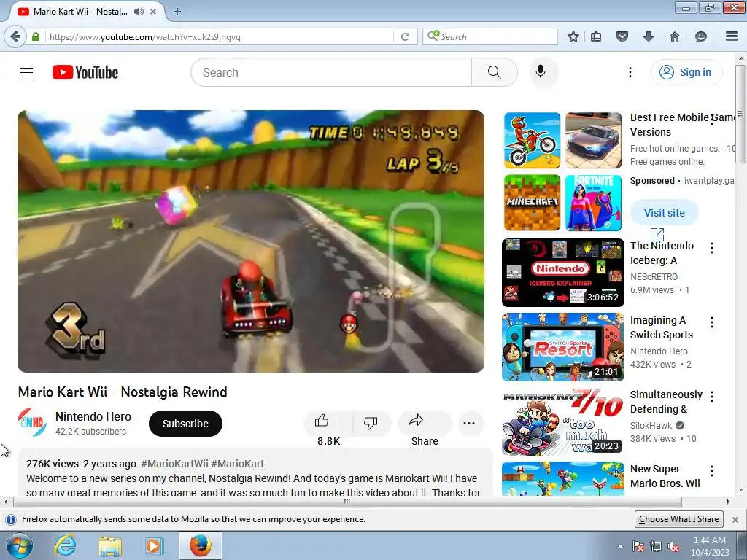Click Visit site on the sponsored ad
747x560 pixels.
coord(664,213)
